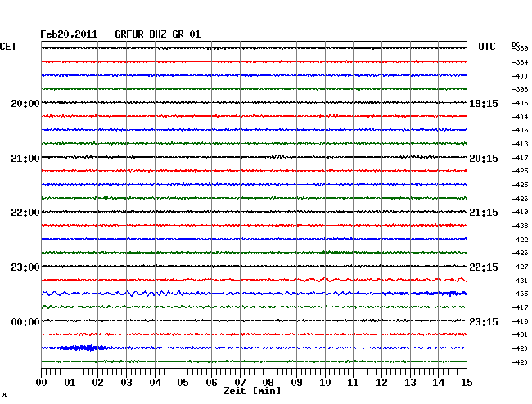Click minute tick label 07
Viewport: 532px width, 404px height.
click(x=240, y=383)
